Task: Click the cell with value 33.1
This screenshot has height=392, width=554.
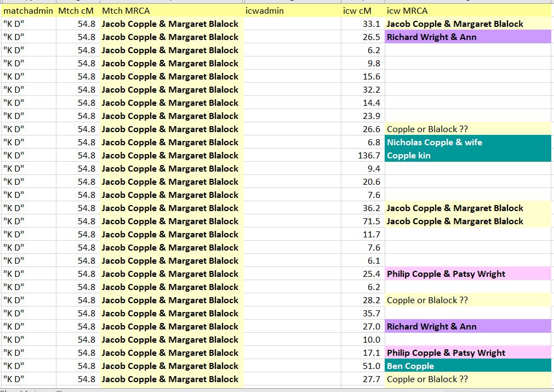Action: (x=362, y=24)
